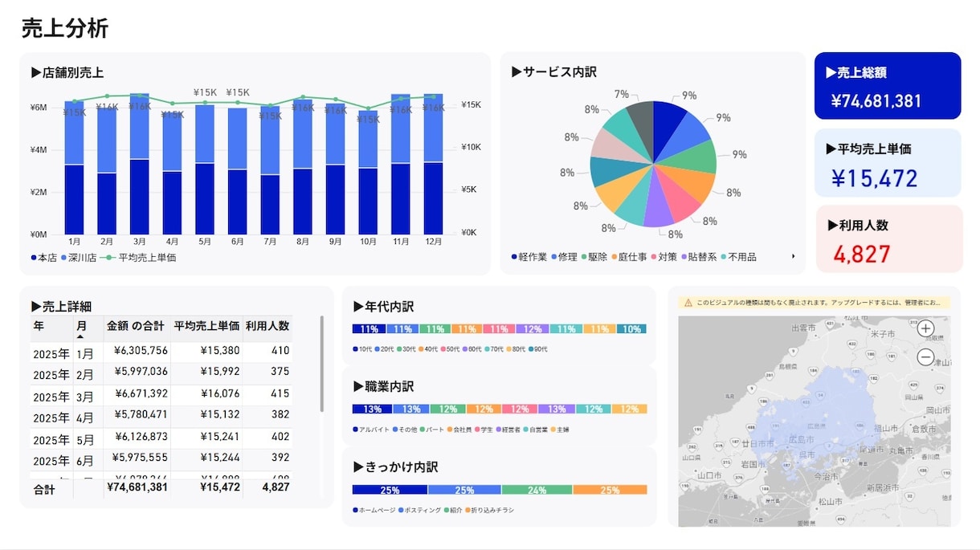Zoom in on the map with plus button

click(925, 328)
